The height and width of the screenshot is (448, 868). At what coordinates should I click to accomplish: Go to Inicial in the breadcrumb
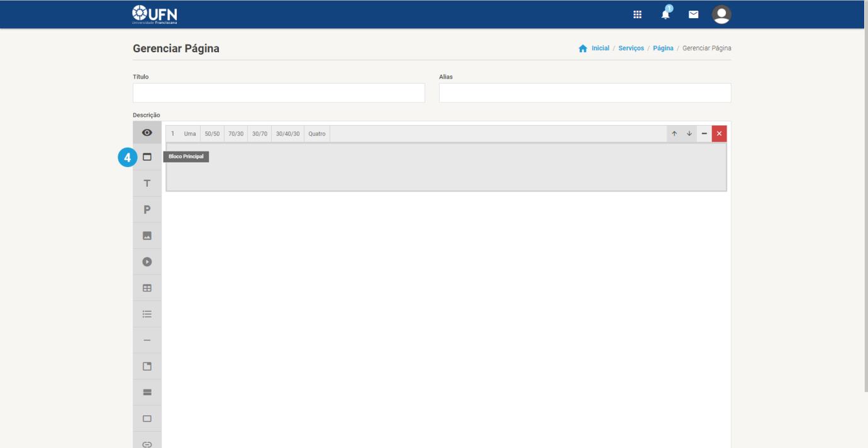coord(600,48)
